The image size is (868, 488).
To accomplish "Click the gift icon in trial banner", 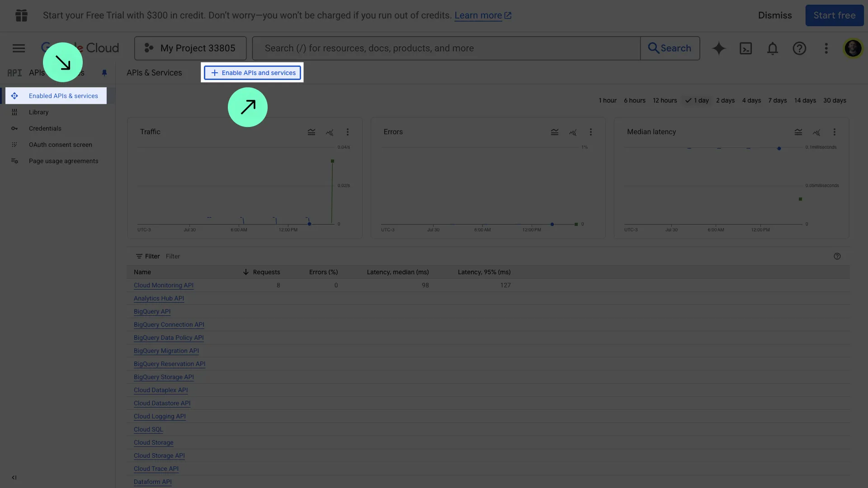I will 21,15.
